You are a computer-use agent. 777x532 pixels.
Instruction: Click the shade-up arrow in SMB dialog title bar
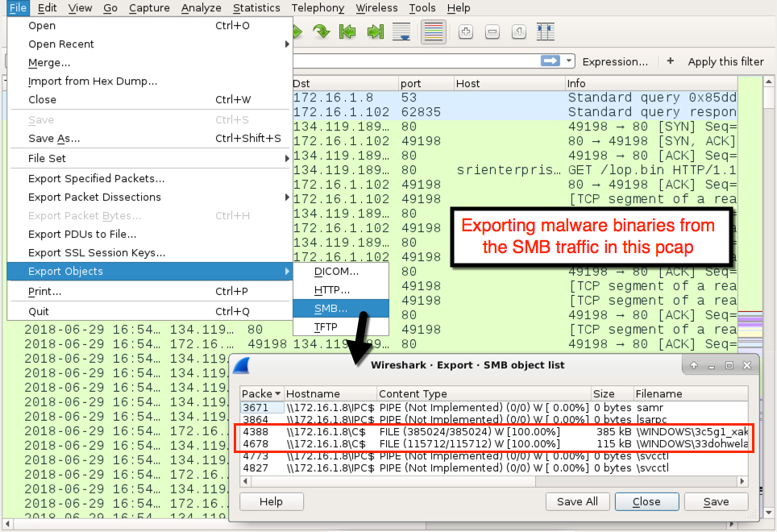(694, 366)
